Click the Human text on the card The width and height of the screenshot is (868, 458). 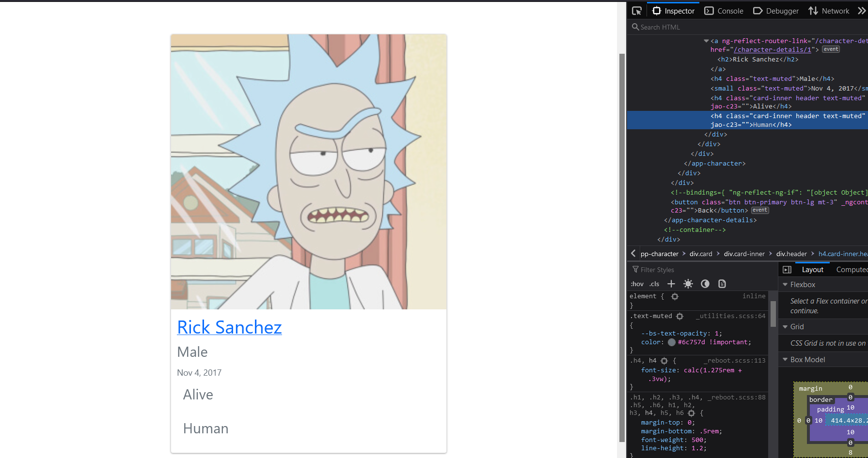[x=205, y=428]
